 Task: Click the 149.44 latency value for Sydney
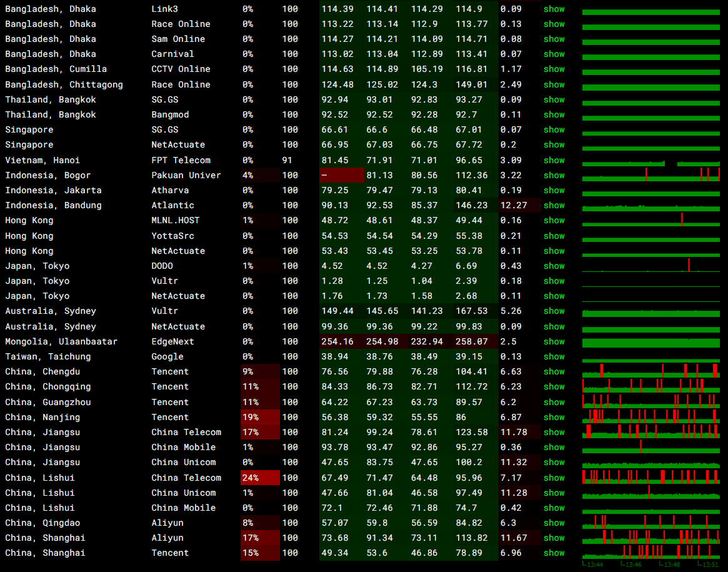pyautogui.click(x=337, y=311)
